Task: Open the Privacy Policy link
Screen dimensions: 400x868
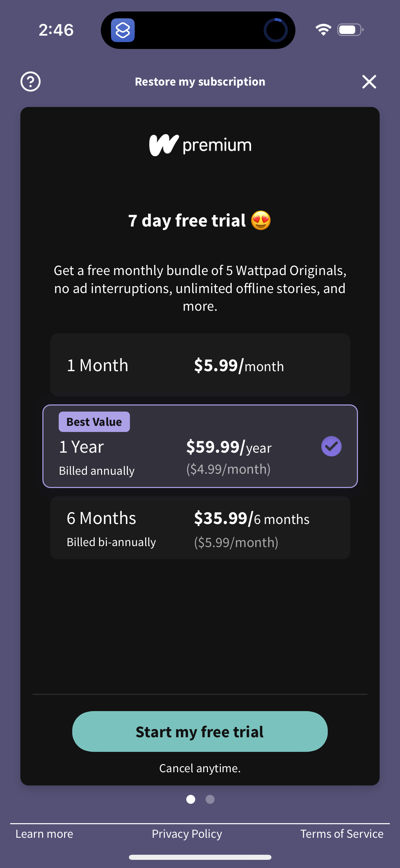Action: click(x=187, y=834)
